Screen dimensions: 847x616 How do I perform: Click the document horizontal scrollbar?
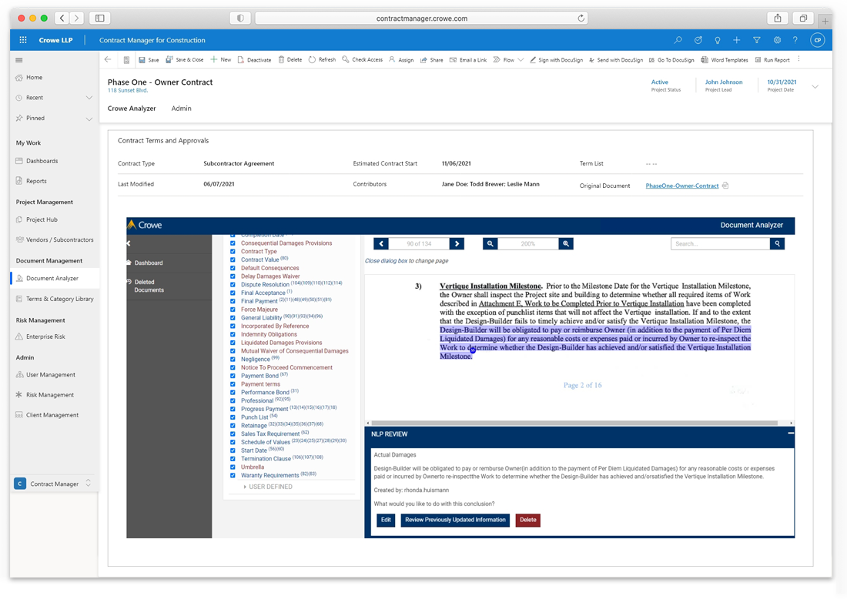[x=577, y=423]
